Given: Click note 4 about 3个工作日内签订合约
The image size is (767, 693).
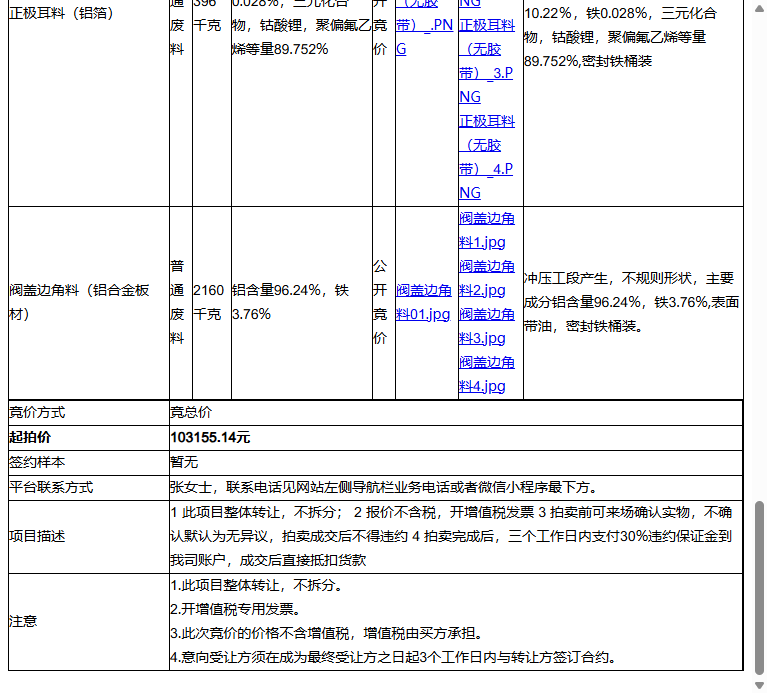Looking at the screenshot, I should pos(393,657).
